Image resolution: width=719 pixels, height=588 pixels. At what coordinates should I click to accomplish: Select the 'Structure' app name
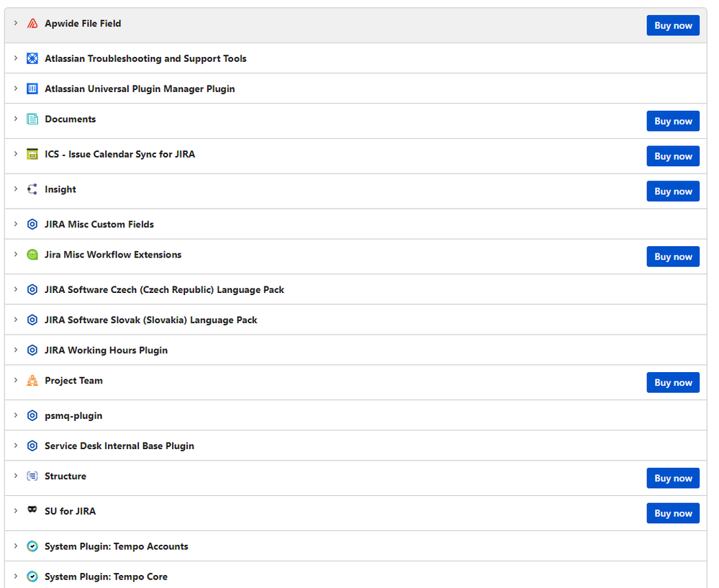point(65,476)
